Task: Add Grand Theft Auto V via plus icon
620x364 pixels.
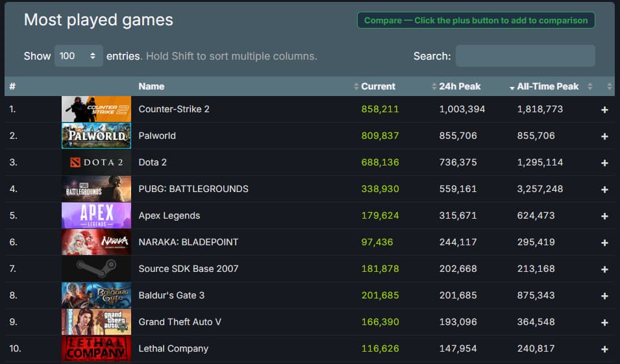Action: pos(604,322)
